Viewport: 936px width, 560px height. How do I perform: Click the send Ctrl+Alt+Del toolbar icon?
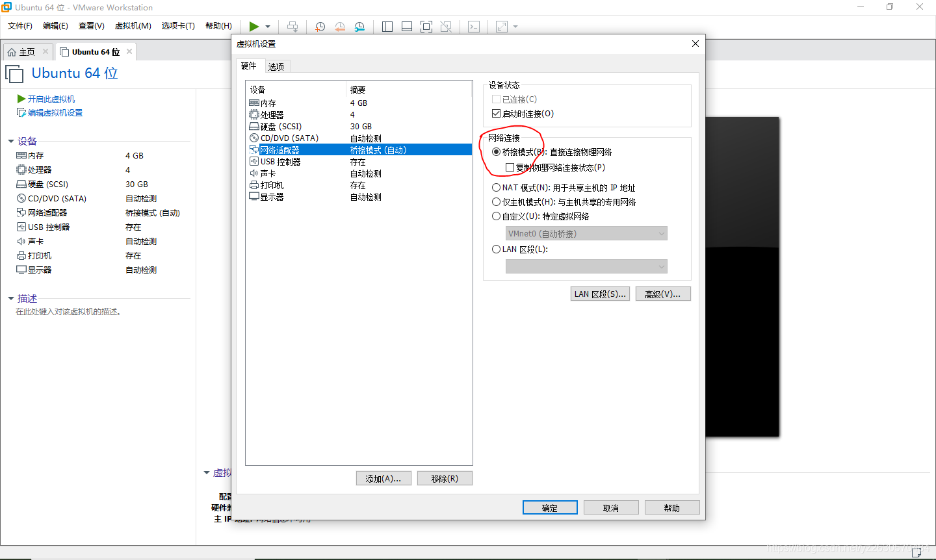tap(293, 27)
